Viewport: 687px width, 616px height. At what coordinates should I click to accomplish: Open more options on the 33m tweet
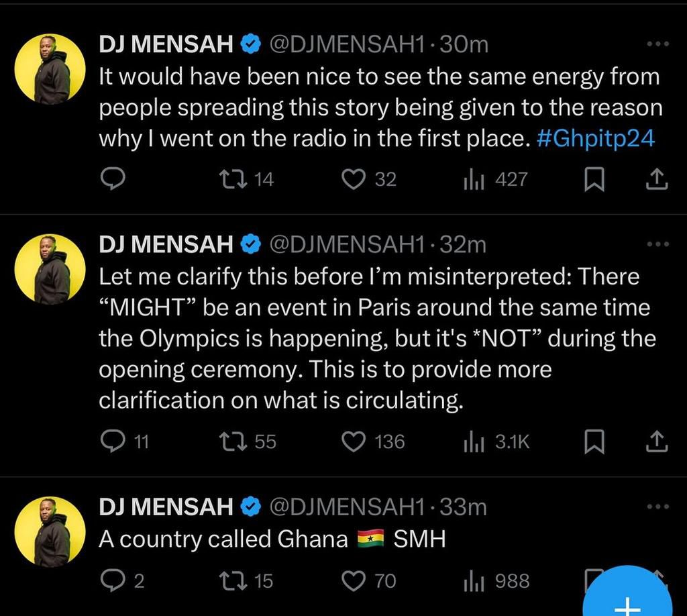657,507
